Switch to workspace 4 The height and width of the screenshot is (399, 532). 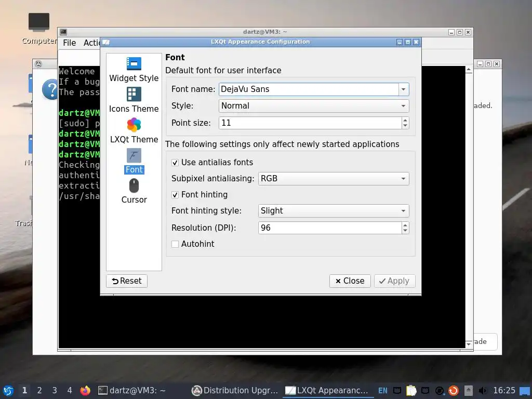[70, 391]
